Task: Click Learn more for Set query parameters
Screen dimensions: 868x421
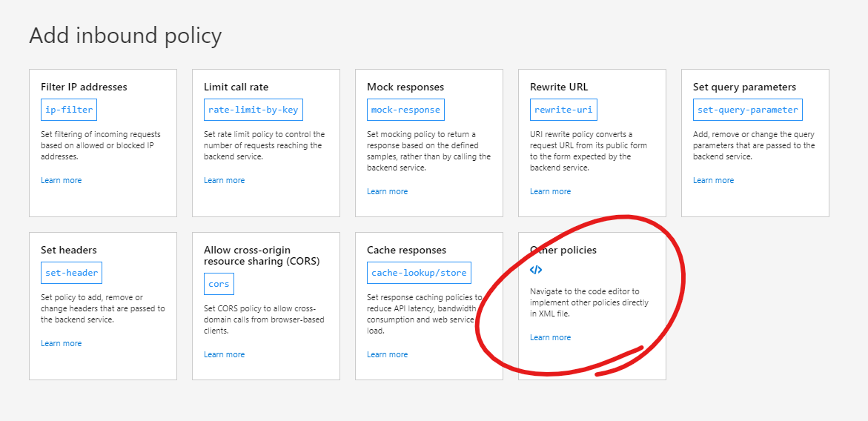Action: point(713,180)
